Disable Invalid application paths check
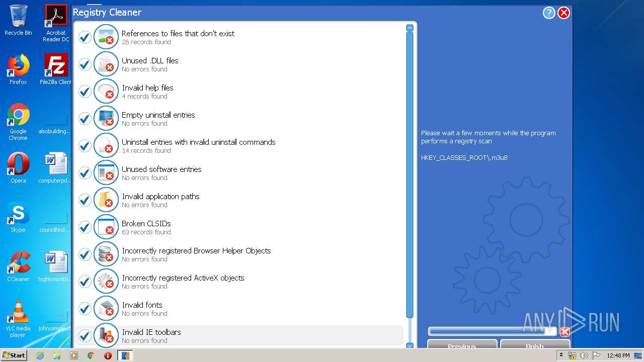The image size is (644, 362). point(85,200)
